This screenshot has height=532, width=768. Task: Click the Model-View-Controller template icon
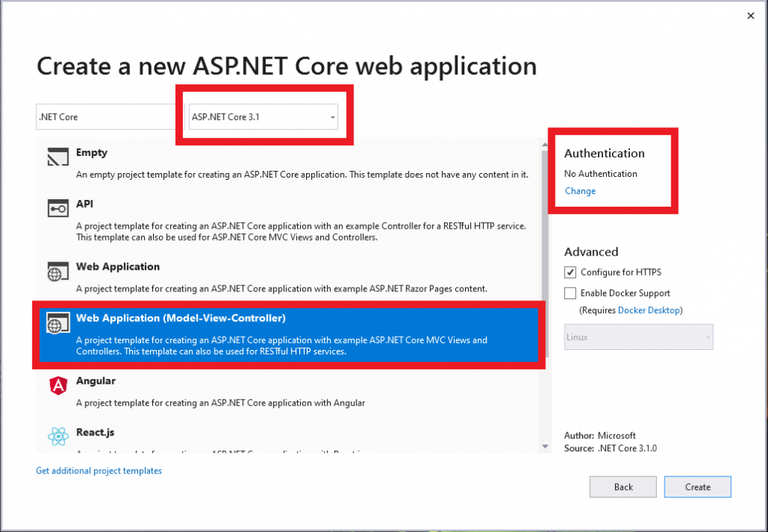[x=58, y=323]
